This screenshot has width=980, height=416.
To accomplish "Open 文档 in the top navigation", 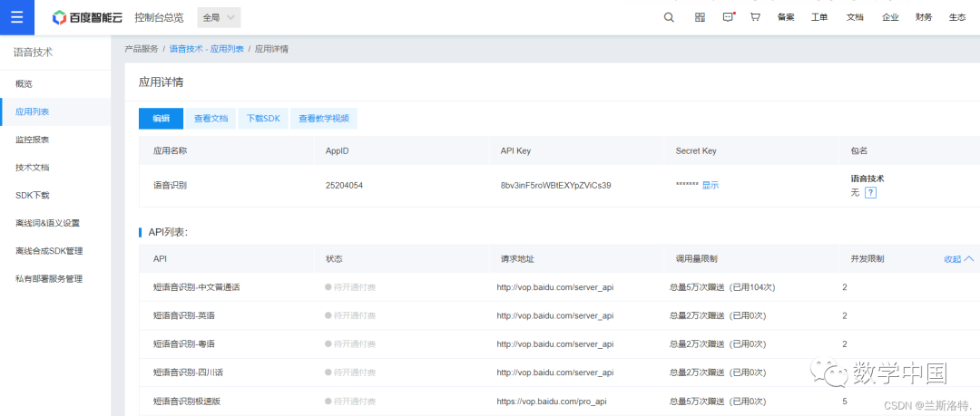I will point(855,17).
